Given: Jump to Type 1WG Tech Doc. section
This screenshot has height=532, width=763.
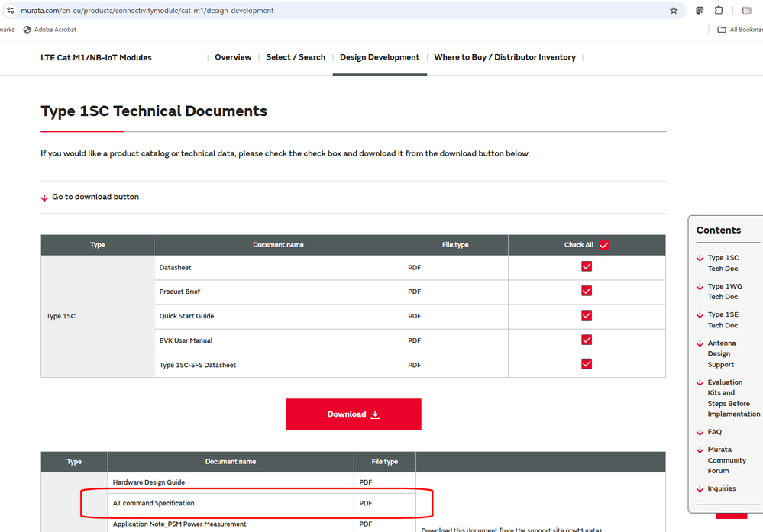Looking at the screenshot, I should click(x=725, y=292).
